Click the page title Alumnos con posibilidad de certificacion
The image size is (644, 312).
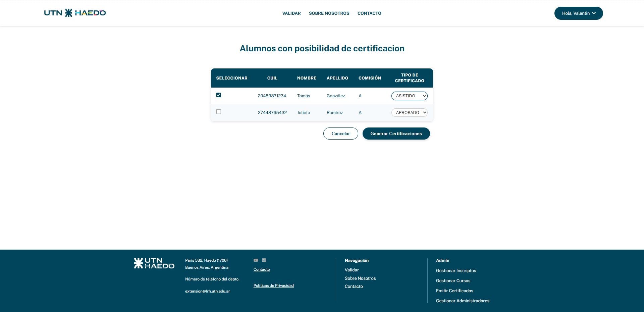tap(322, 48)
